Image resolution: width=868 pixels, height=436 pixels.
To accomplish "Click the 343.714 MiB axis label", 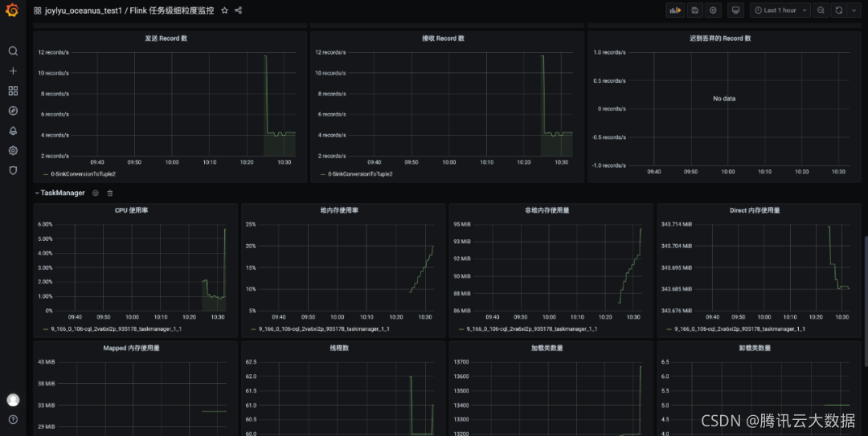I will click(677, 224).
